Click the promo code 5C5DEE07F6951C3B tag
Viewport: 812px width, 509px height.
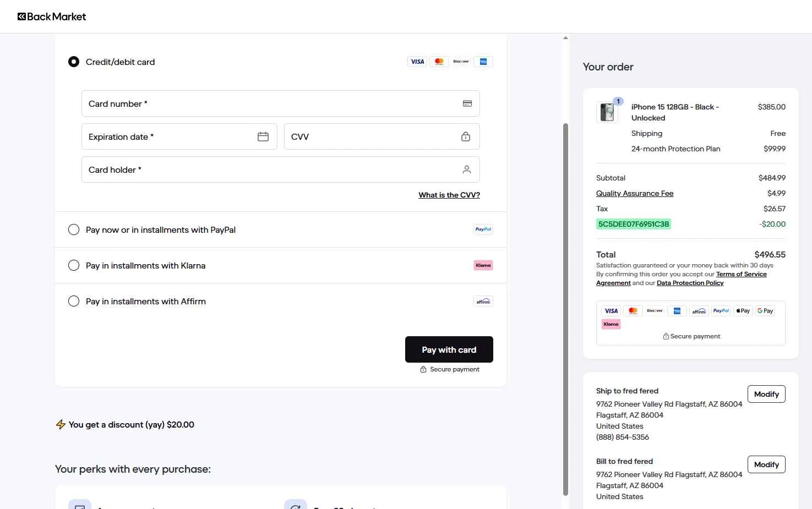pyautogui.click(x=634, y=224)
